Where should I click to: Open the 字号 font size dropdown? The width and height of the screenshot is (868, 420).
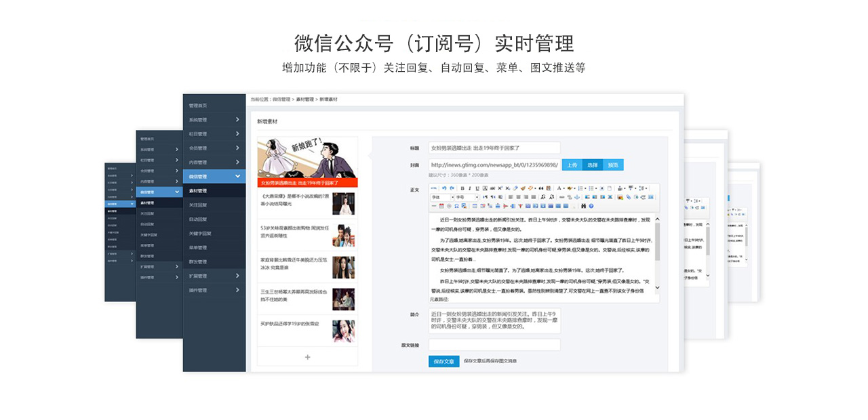[467, 197]
